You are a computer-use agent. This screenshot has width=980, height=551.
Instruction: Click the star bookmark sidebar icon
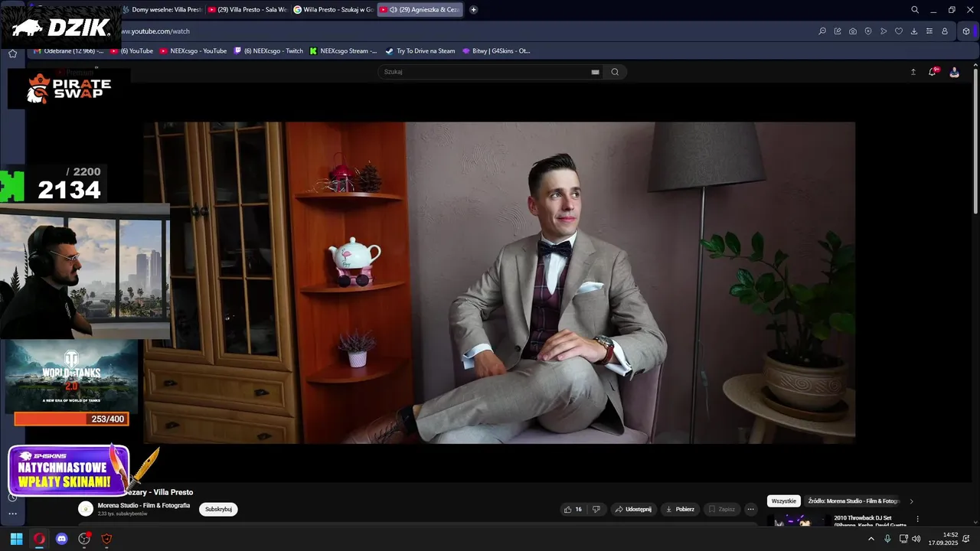tap(12, 54)
